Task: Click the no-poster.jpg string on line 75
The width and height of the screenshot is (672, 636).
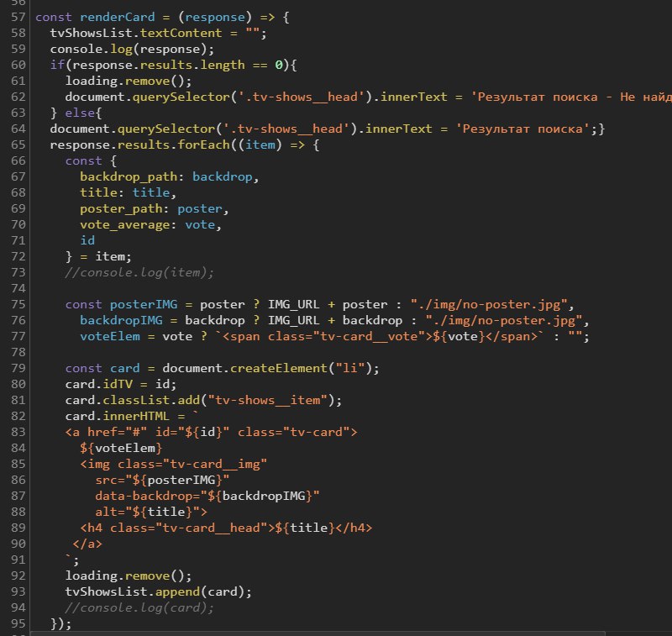Action: 489,304
